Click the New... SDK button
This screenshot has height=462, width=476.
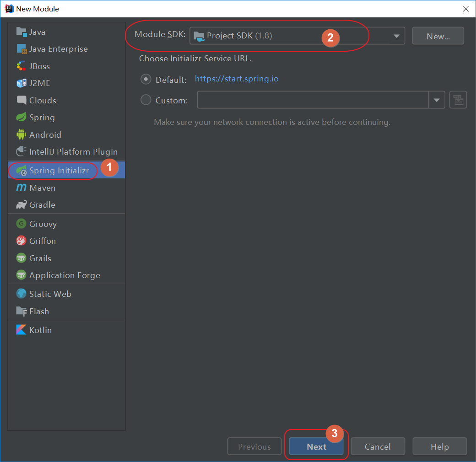coord(438,36)
